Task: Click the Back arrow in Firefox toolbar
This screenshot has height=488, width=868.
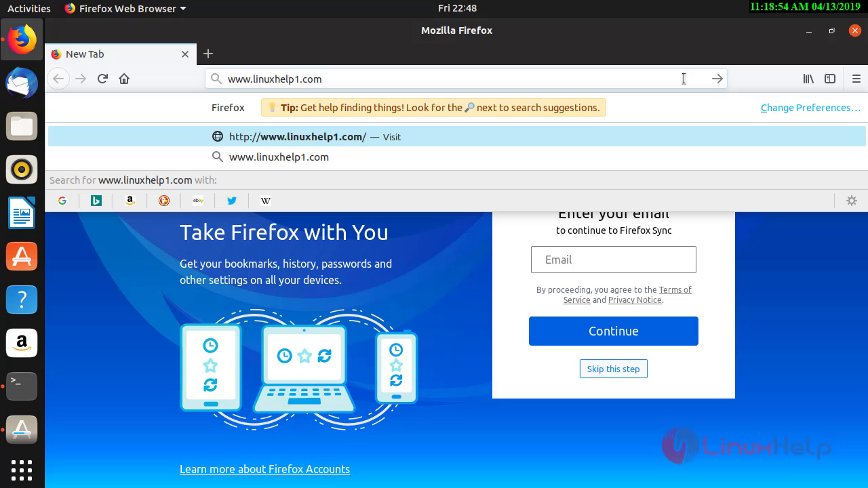Action: click(58, 79)
